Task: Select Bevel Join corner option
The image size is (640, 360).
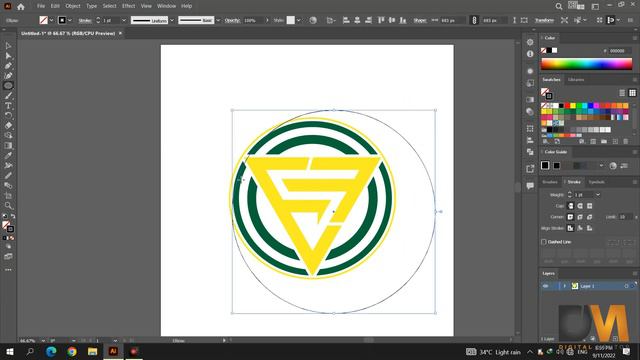Action: (x=589, y=217)
